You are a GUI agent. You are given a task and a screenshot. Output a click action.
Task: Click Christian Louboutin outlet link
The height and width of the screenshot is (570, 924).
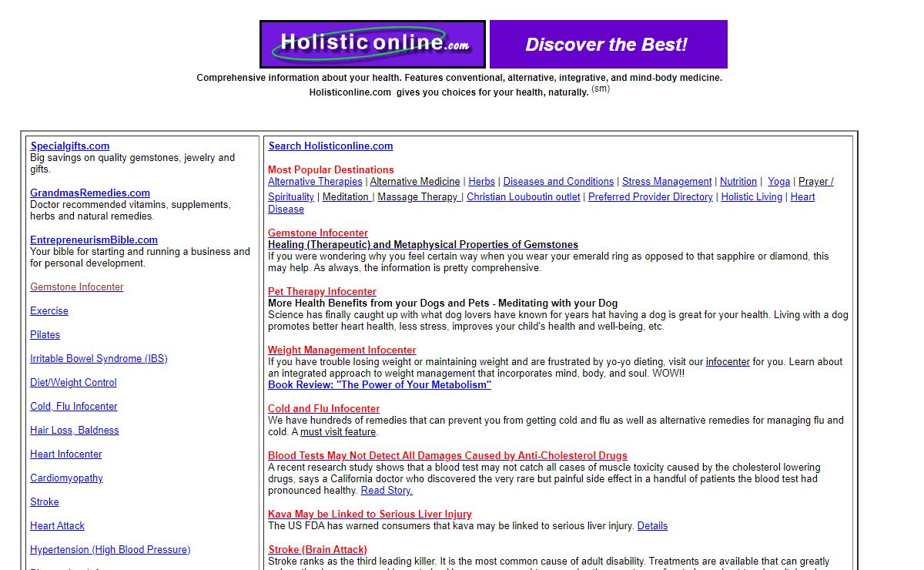click(x=524, y=196)
